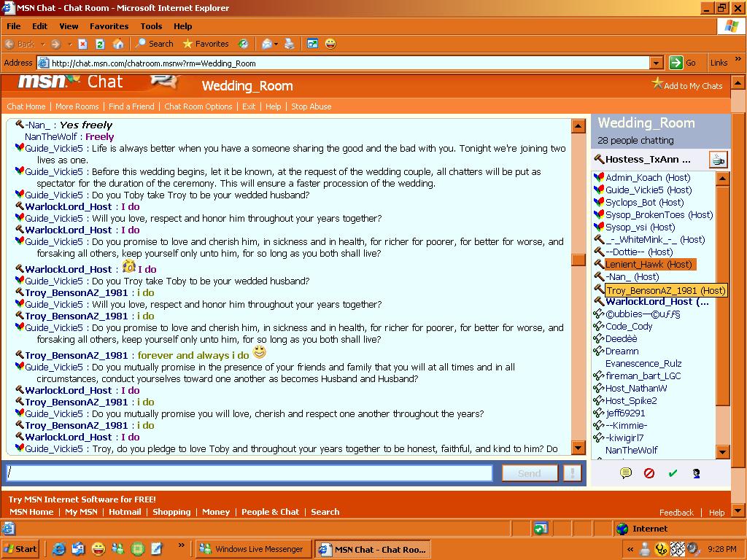Open the Favorites menu
This screenshot has width=747, height=560.
click(109, 26)
